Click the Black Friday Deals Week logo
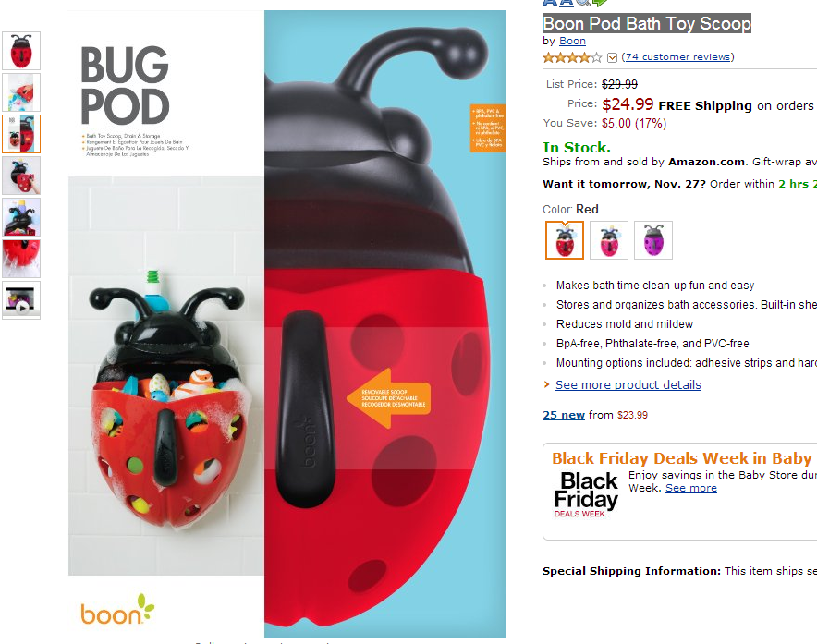The height and width of the screenshot is (644, 817). point(586,494)
